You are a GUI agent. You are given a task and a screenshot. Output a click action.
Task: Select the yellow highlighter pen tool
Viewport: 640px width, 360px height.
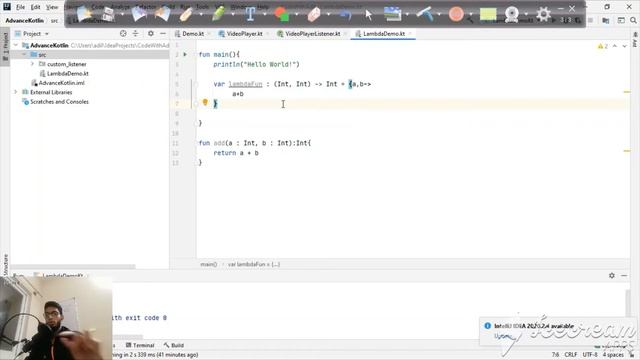[186, 14]
